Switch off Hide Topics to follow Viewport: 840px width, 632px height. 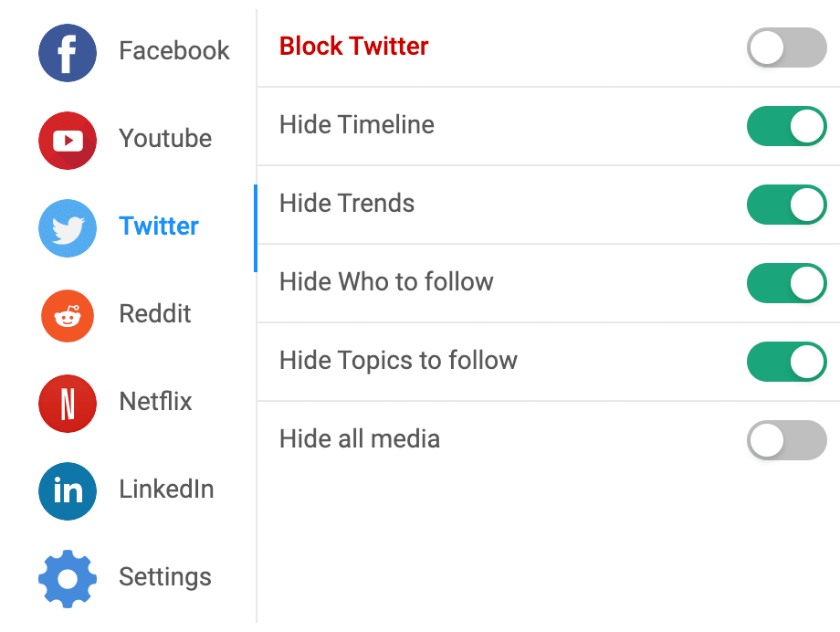[x=786, y=362]
